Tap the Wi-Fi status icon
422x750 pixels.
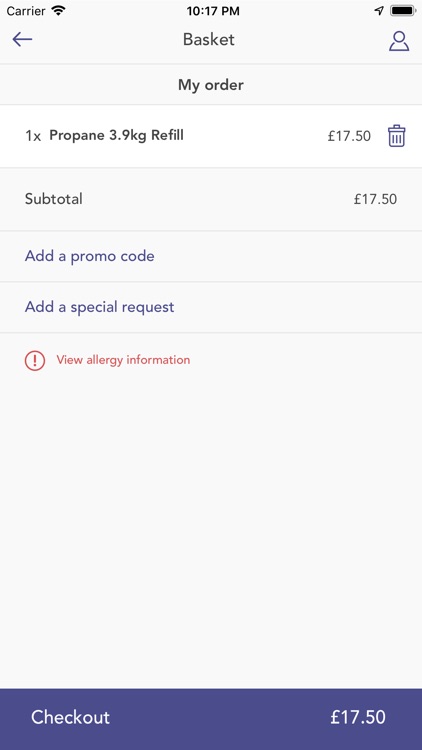(x=58, y=11)
